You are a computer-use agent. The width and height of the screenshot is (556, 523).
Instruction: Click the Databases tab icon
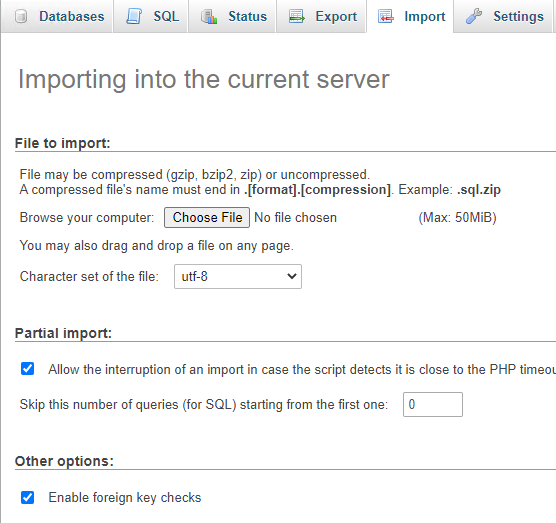(21, 16)
